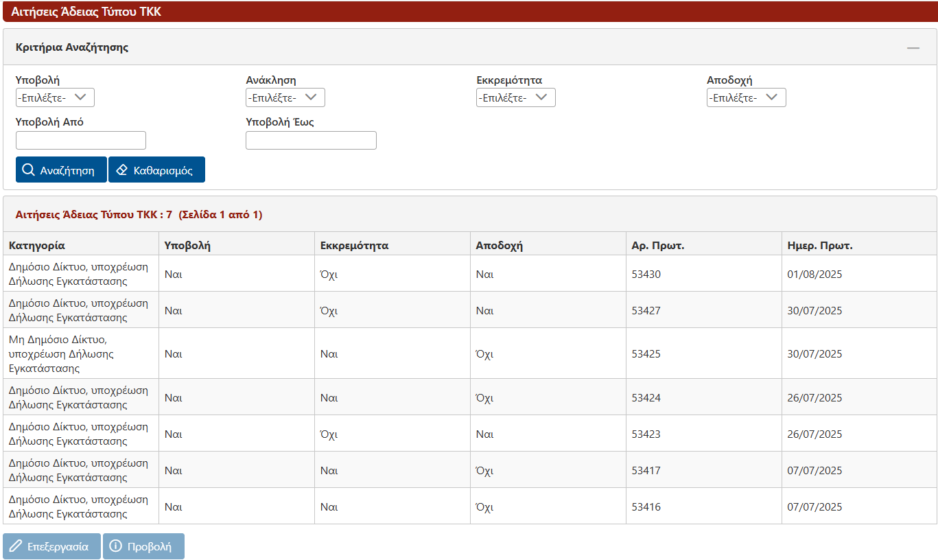Image resolution: width=938 pixels, height=560 pixels.
Task: Click the Προβολή button
Action: point(143,546)
